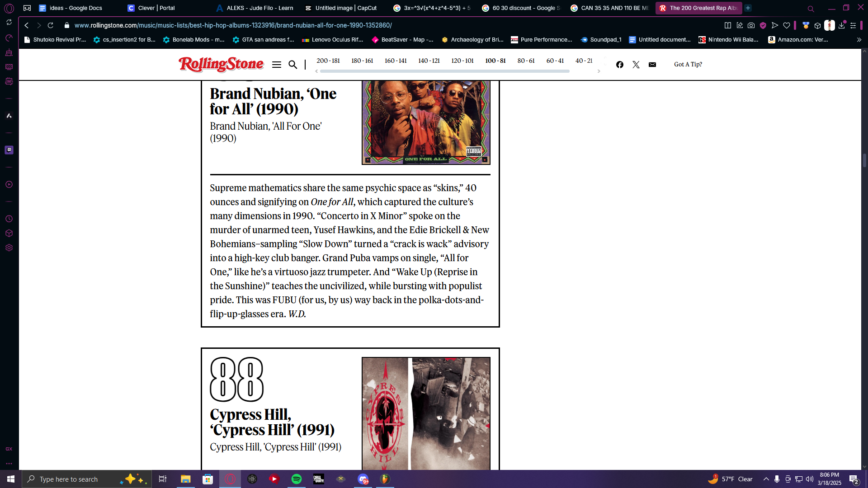The height and width of the screenshot is (488, 868).
Task: Jump to rankings 80 - 61
Action: (526, 61)
